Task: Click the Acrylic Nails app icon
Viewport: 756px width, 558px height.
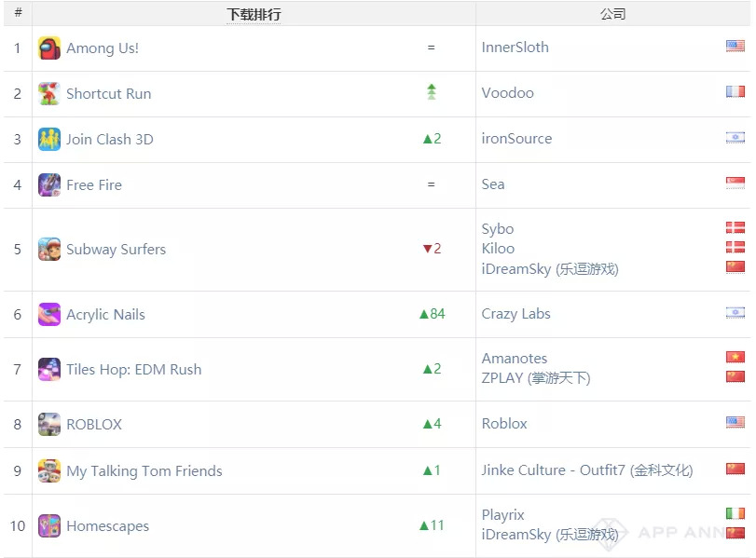Action: tap(49, 315)
